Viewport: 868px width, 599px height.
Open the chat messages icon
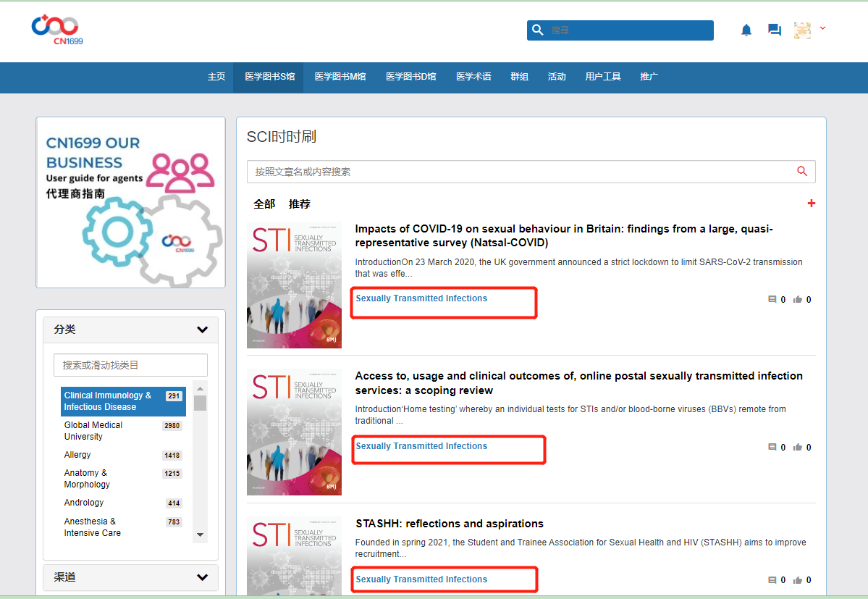(775, 30)
